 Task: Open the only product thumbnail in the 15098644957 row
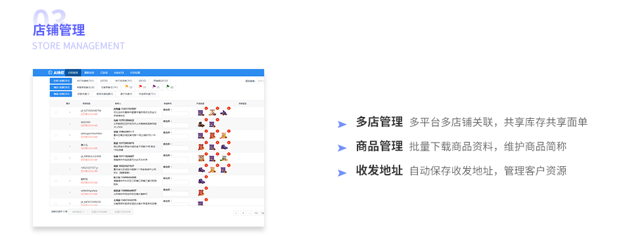[201, 193]
